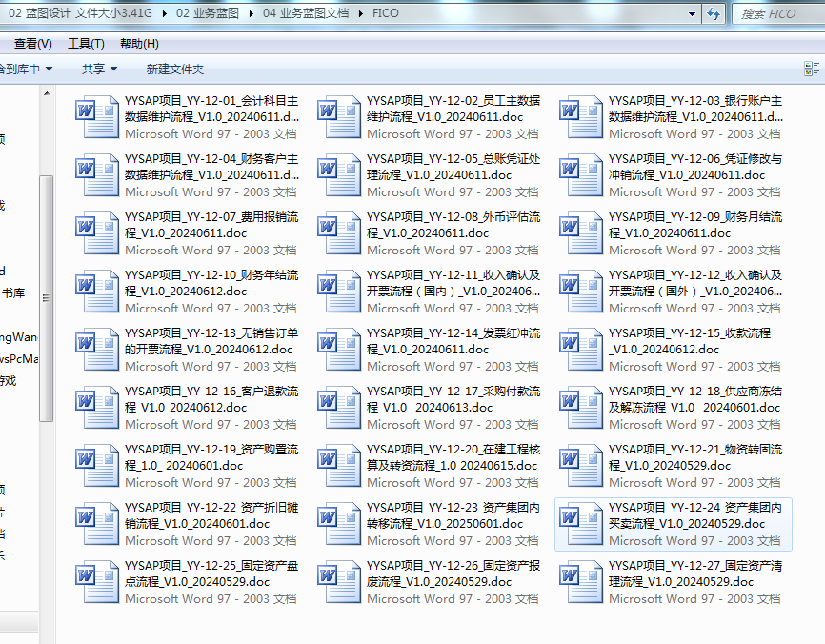The height and width of the screenshot is (644, 825).
Task: Click the Word icon of YY-12-26 固定资产报废流程
Action: pyautogui.click(x=339, y=583)
